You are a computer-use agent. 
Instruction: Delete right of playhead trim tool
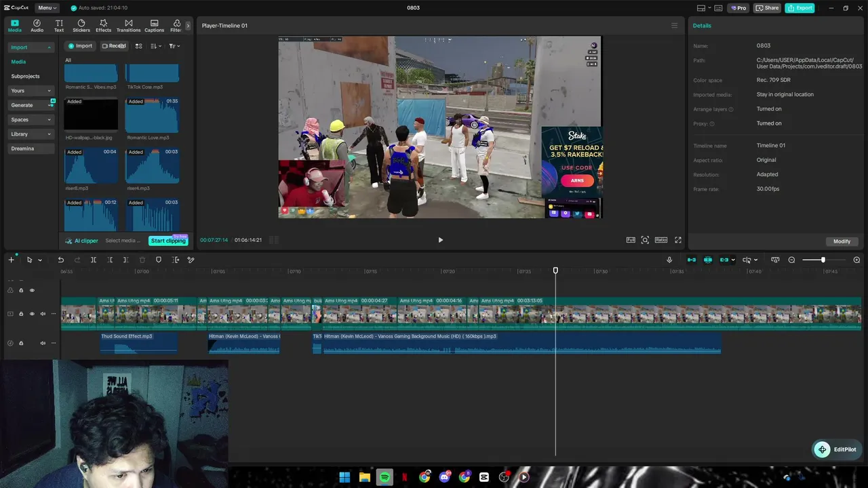click(125, 260)
